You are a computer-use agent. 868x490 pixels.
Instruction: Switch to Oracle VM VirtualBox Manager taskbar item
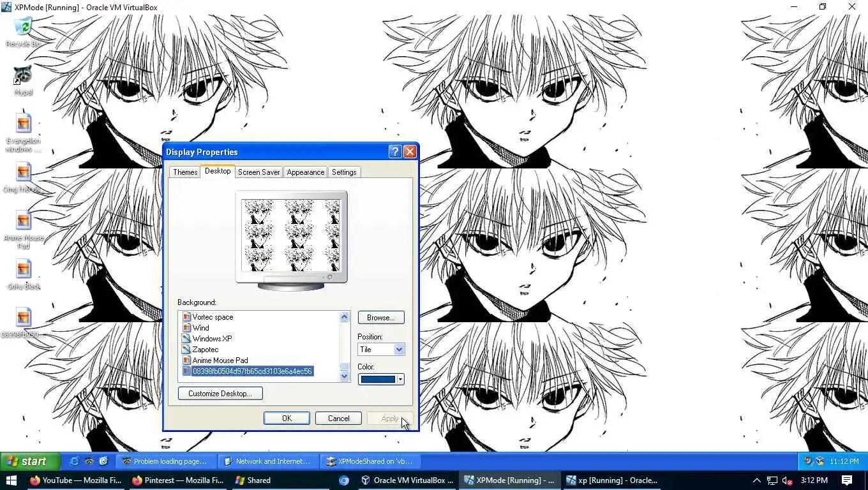pyautogui.click(x=407, y=480)
